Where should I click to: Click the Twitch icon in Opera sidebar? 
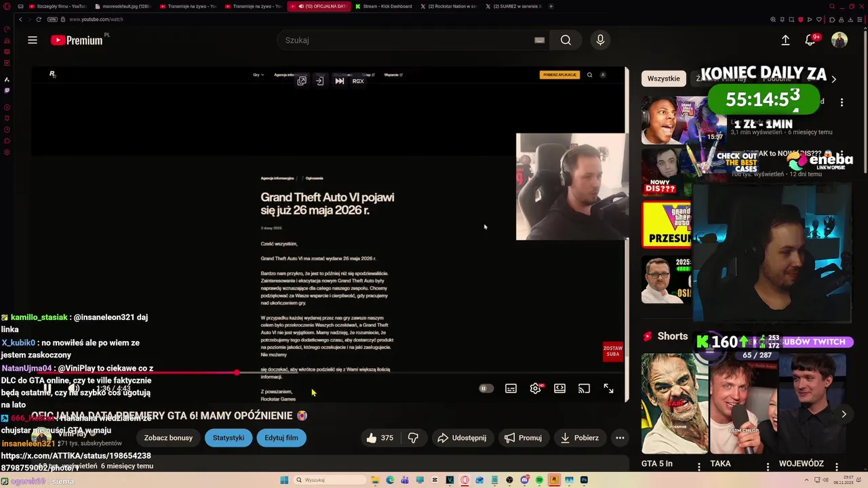tap(7, 90)
